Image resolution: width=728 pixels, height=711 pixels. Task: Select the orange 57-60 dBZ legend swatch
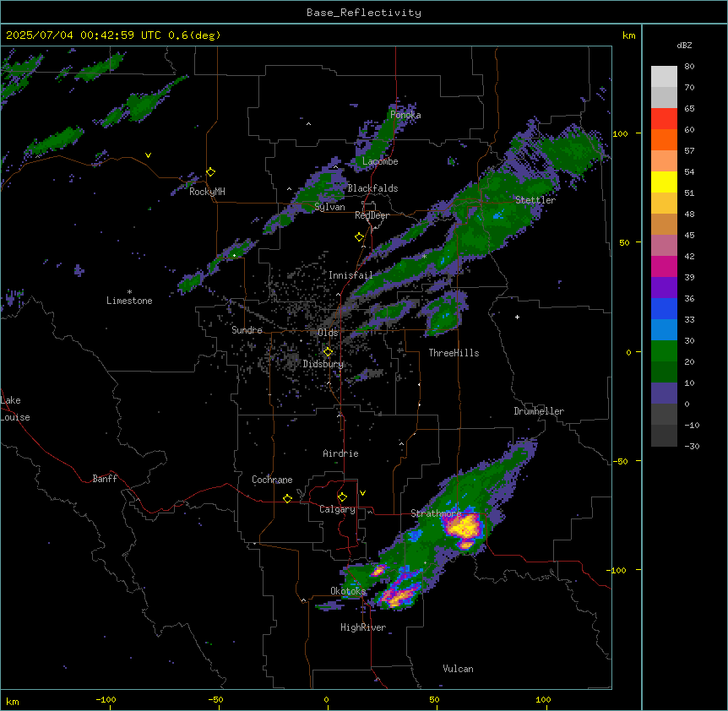tap(664, 139)
